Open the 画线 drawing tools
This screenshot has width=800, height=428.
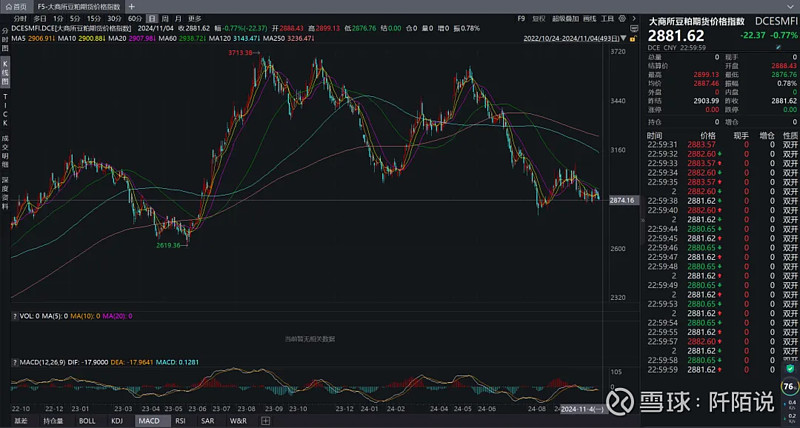click(x=589, y=18)
